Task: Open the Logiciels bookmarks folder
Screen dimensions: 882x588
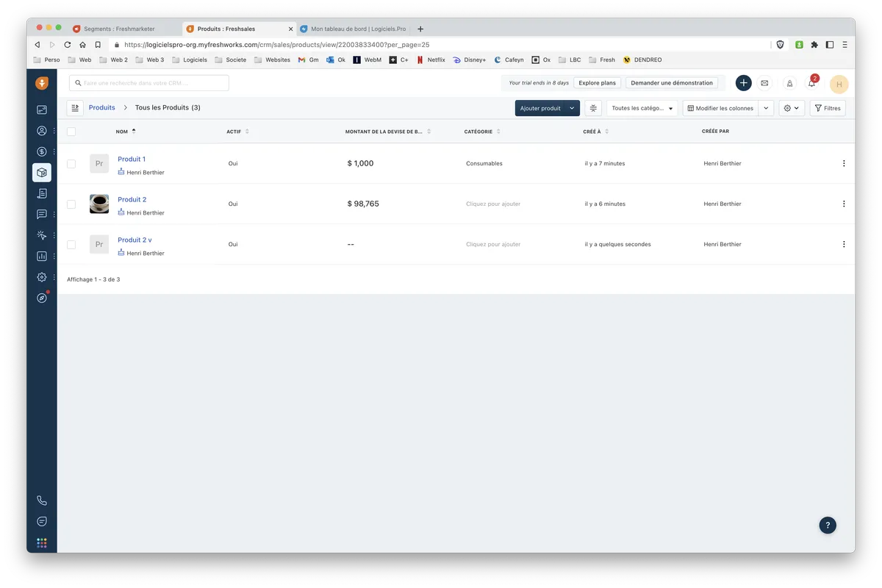Action: (x=190, y=60)
